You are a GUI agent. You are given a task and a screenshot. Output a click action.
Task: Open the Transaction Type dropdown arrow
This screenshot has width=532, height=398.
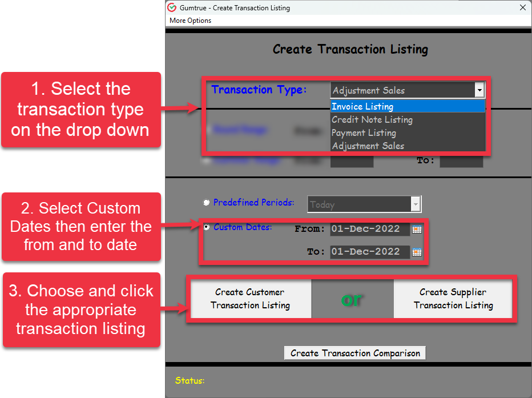pos(480,90)
